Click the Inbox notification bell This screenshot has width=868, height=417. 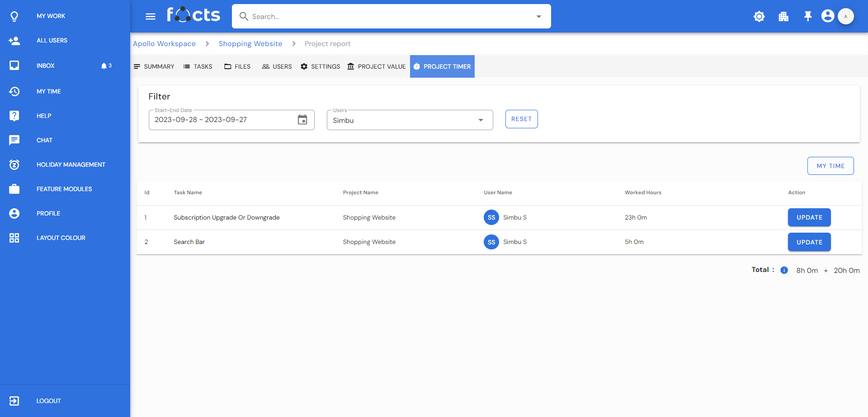(104, 66)
